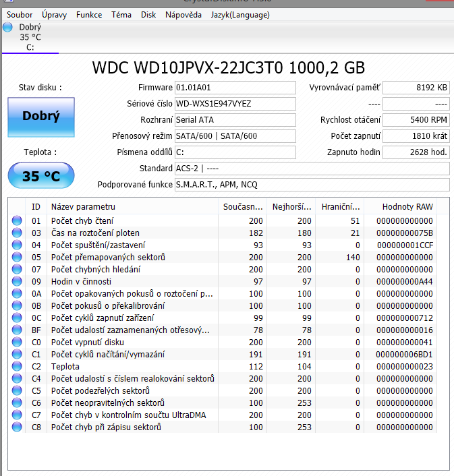Click the Hodnoty RAW column header
Viewport: 454px width, 476px height.
pos(401,207)
